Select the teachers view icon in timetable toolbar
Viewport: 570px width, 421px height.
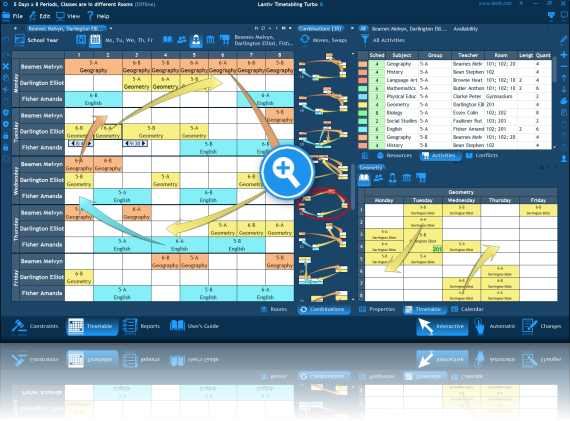tap(196, 40)
